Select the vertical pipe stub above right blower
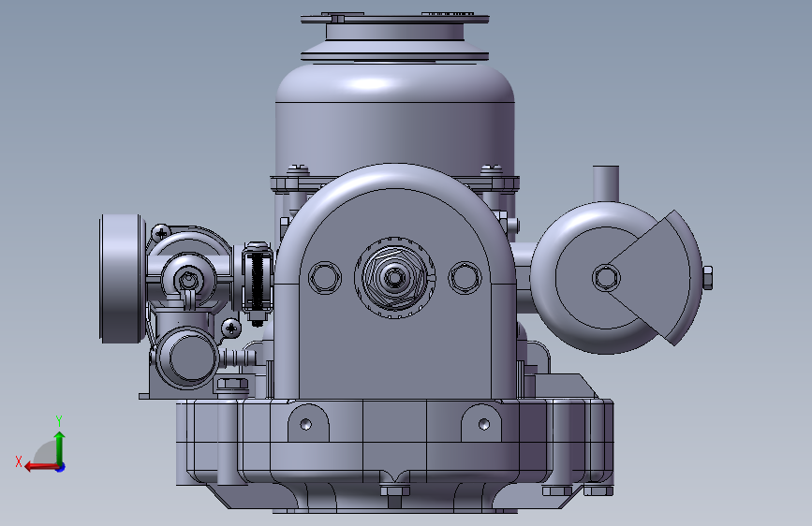Viewport: 812px width, 526px height. pos(605,183)
